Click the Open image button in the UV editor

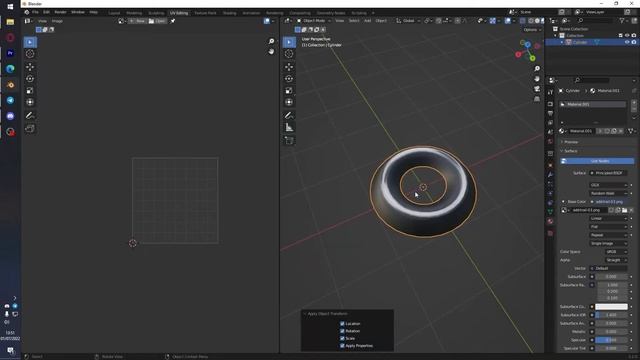(157, 21)
